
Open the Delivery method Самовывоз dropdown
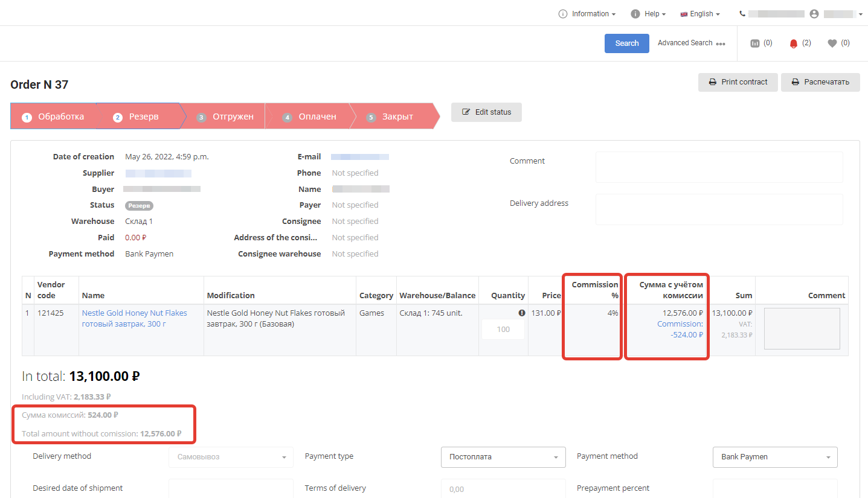[231, 457]
